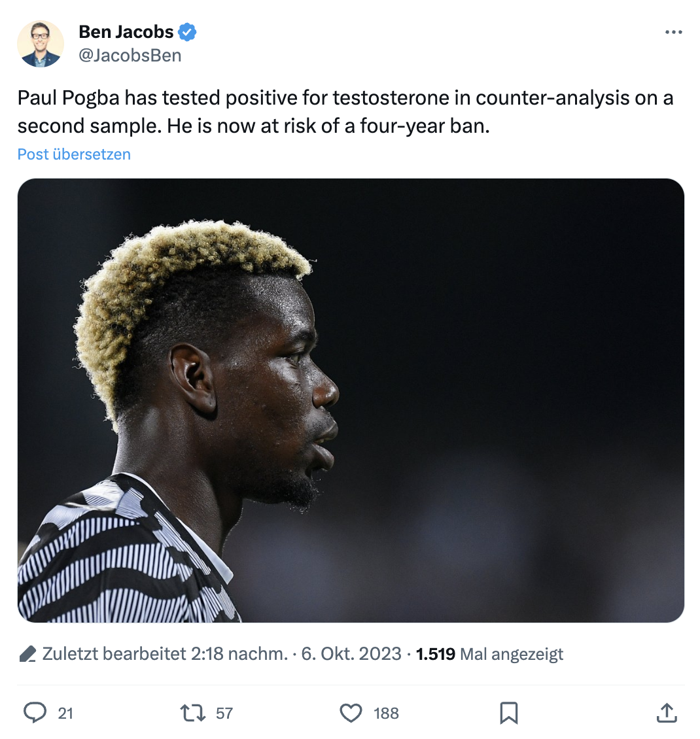
Task: Open the share upload icon
Action: click(667, 713)
